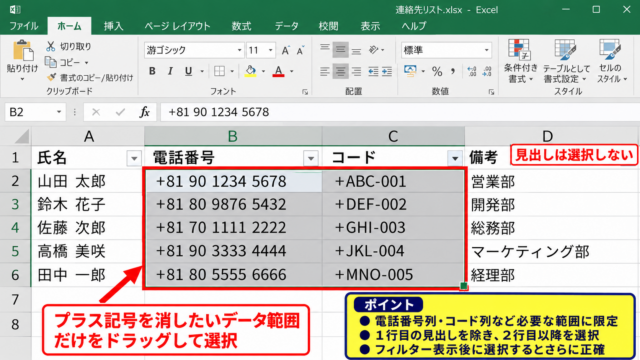Open filter dropdown for 氏名 column
Screen dimensions: 640x360
pyautogui.click(x=134, y=158)
